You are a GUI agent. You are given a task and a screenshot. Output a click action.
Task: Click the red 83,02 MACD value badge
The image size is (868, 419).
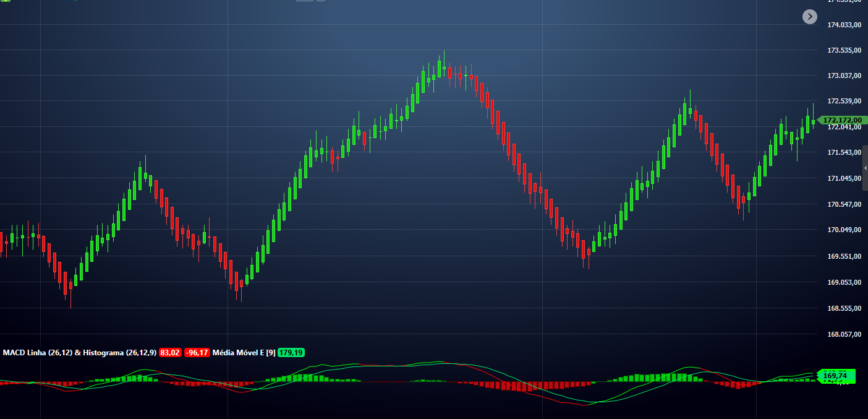tap(170, 353)
